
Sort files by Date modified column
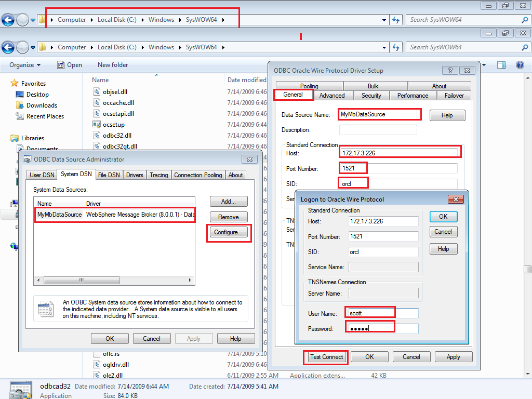(x=247, y=79)
